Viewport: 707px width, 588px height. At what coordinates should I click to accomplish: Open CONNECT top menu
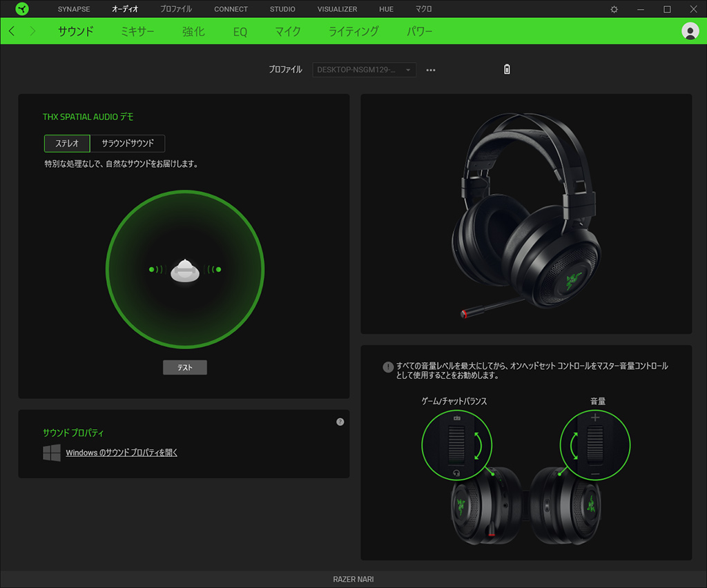tap(231, 9)
